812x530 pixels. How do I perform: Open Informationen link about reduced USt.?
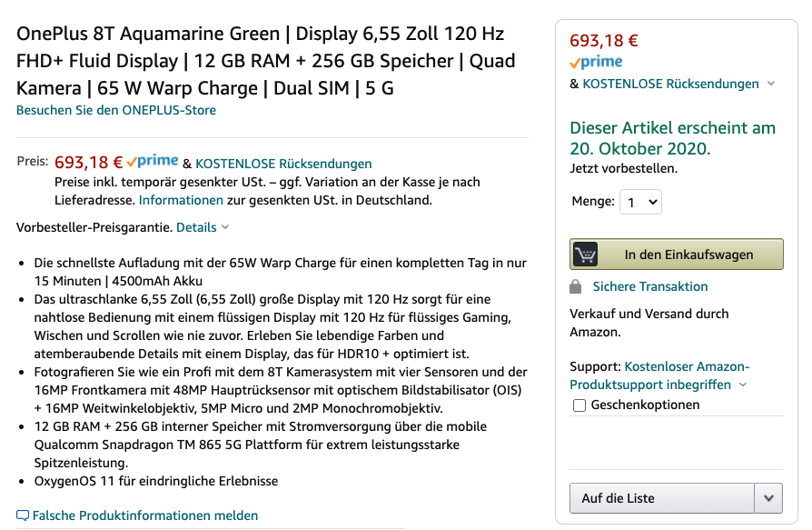pyautogui.click(x=181, y=200)
